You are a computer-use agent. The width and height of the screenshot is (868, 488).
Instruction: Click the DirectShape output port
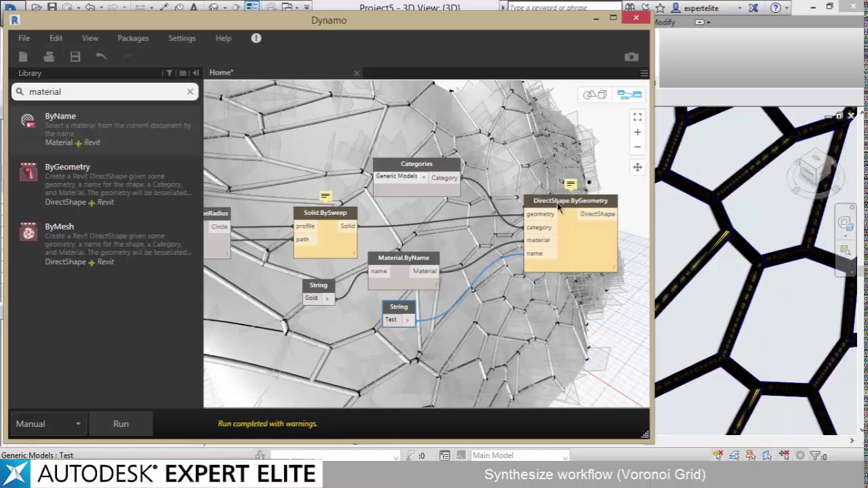pos(597,214)
